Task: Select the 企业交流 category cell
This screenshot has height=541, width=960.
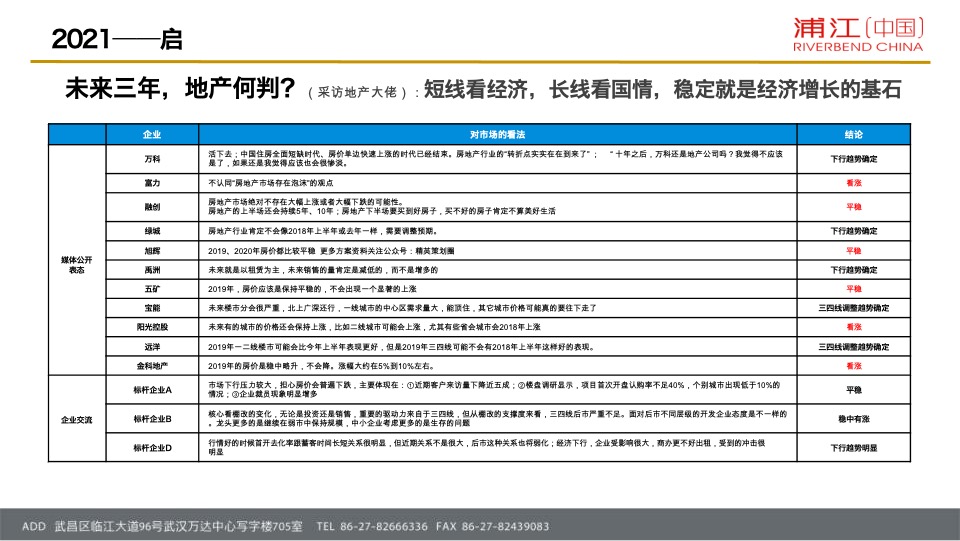Action: 77,420
